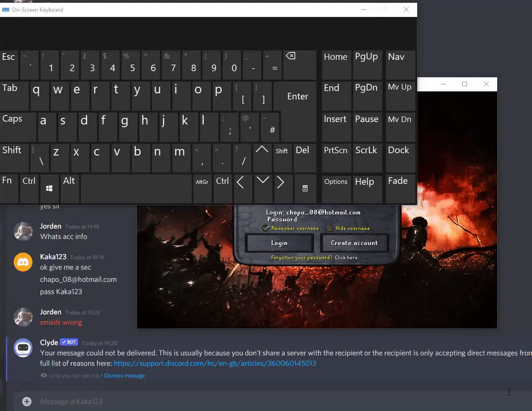The width and height of the screenshot is (532, 411).
Task: Click Jorden's avatar beside 'emails wrong'
Action: pos(23,317)
